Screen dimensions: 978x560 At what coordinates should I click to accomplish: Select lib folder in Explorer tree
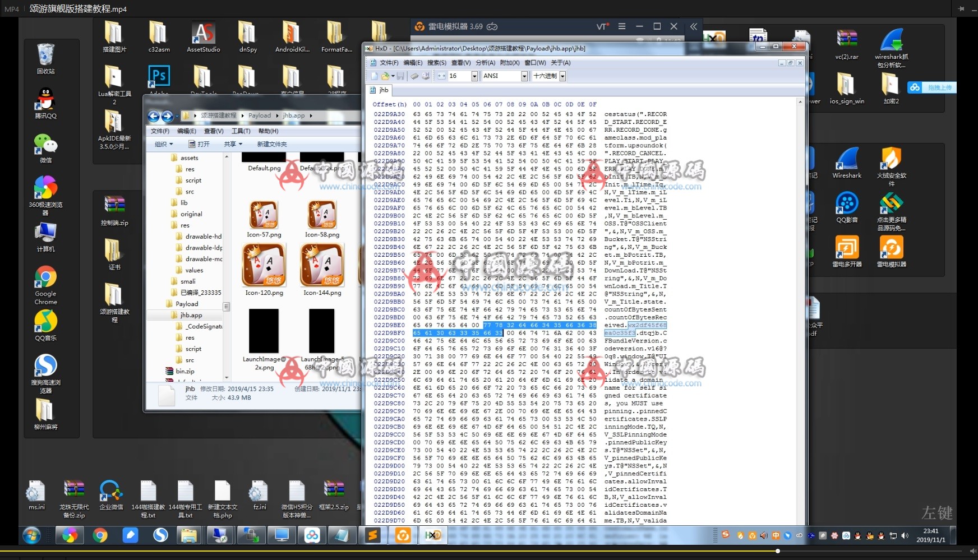(179, 203)
